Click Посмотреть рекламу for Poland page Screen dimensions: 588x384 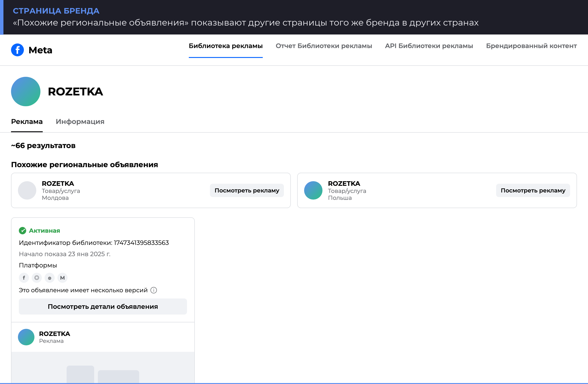pos(533,190)
